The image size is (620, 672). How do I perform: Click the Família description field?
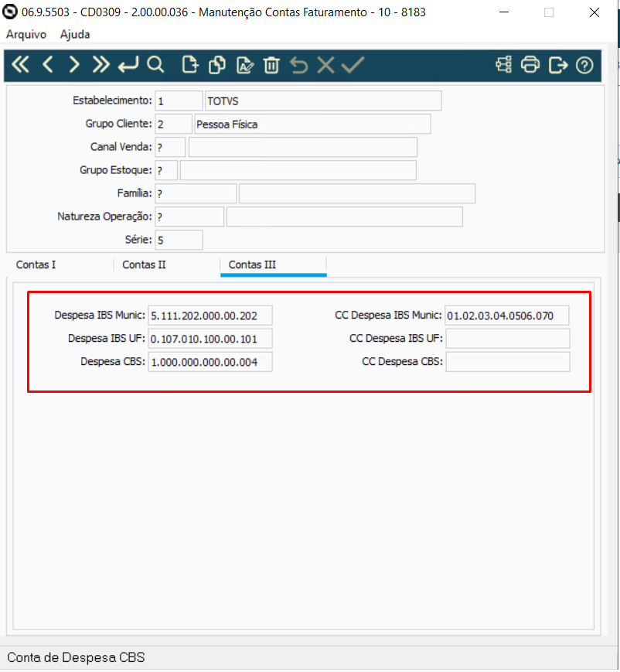pos(357,193)
